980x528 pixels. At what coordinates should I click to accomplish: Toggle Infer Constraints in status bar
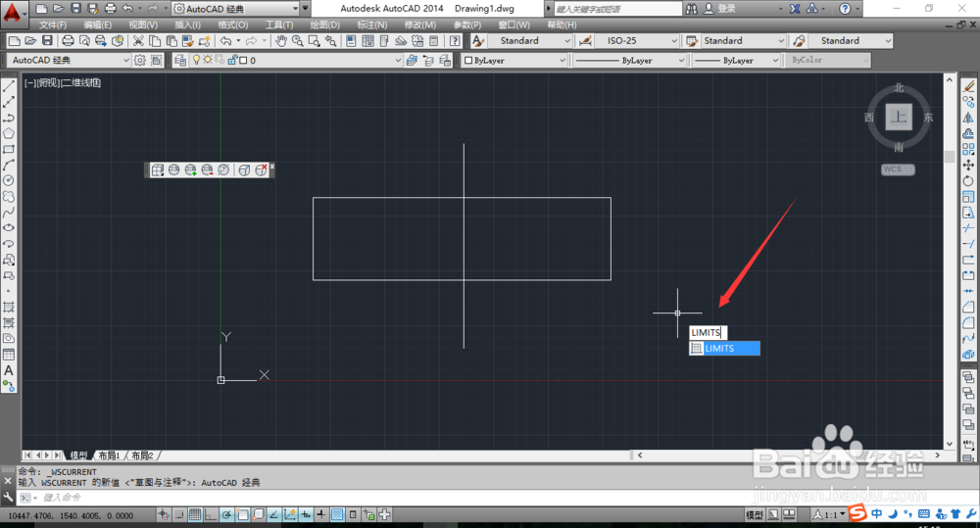click(164, 515)
